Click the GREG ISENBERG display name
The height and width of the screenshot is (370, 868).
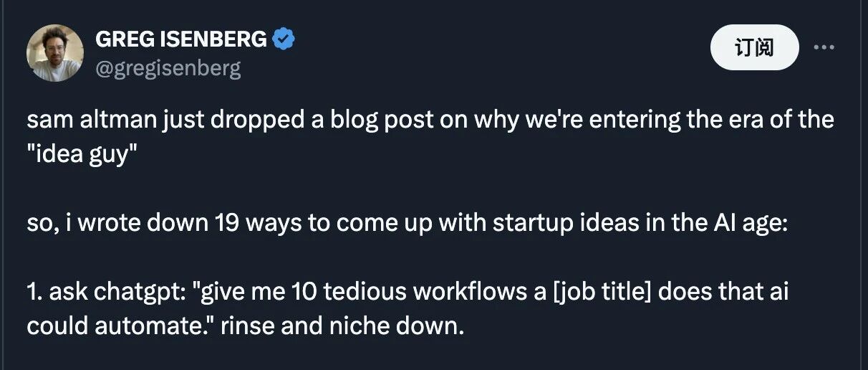pyautogui.click(x=181, y=41)
